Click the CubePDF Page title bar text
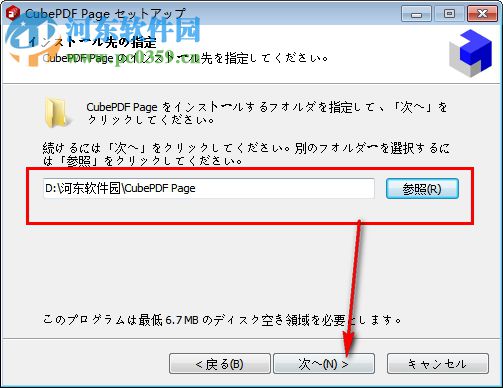This screenshot has width=503, height=388. [x=105, y=14]
